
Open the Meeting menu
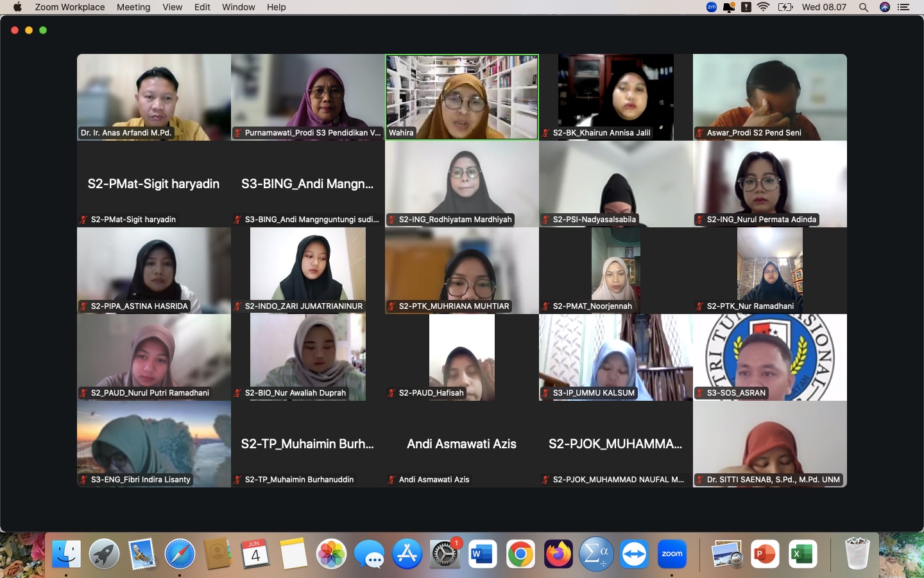[133, 7]
